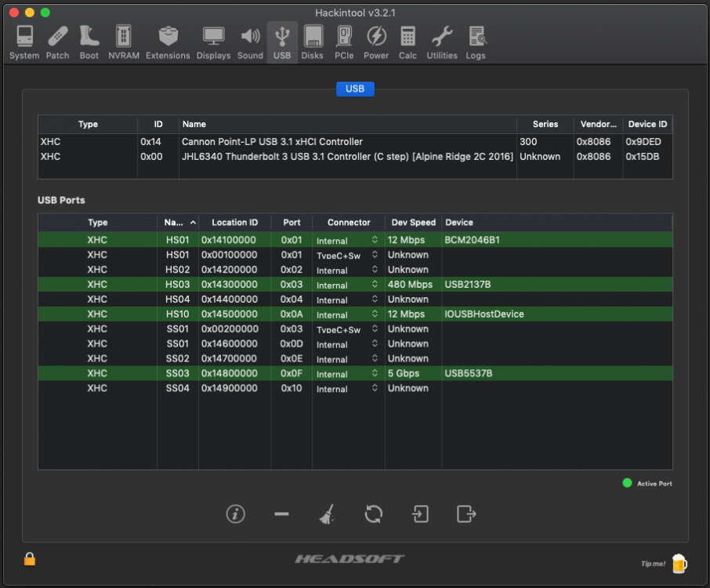Open the Disks section

(x=313, y=42)
